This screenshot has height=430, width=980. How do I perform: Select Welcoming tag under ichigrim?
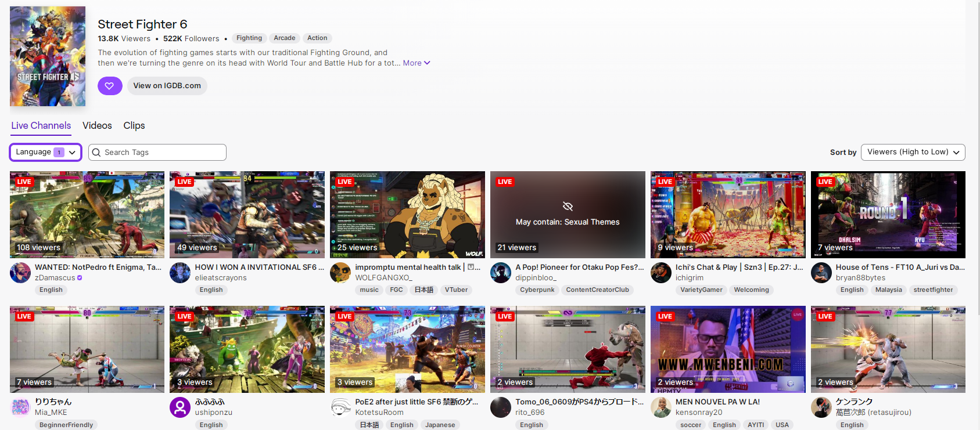751,290
